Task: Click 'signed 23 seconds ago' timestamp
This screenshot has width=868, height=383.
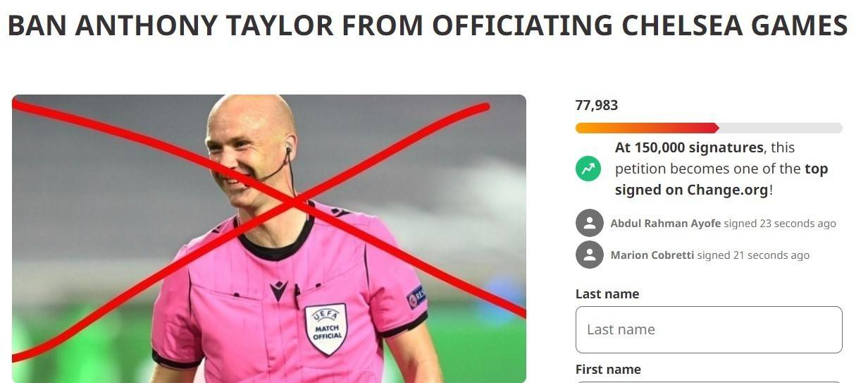Action: [x=780, y=224]
